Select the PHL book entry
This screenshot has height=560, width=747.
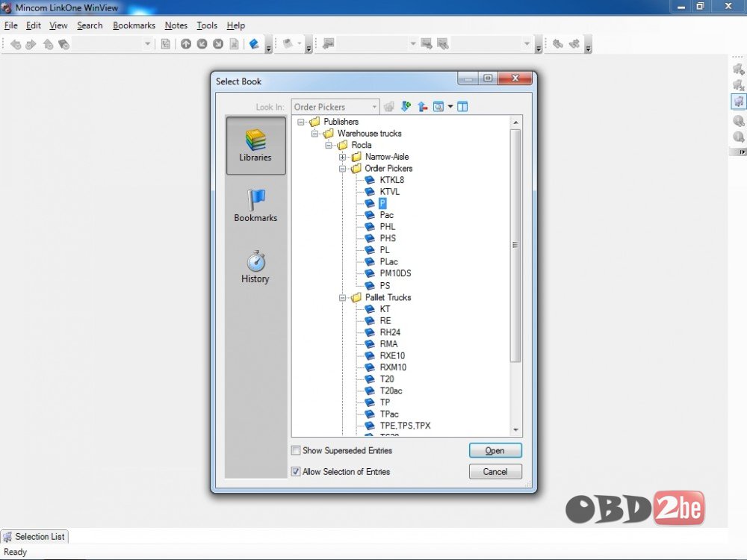click(388, 227)
